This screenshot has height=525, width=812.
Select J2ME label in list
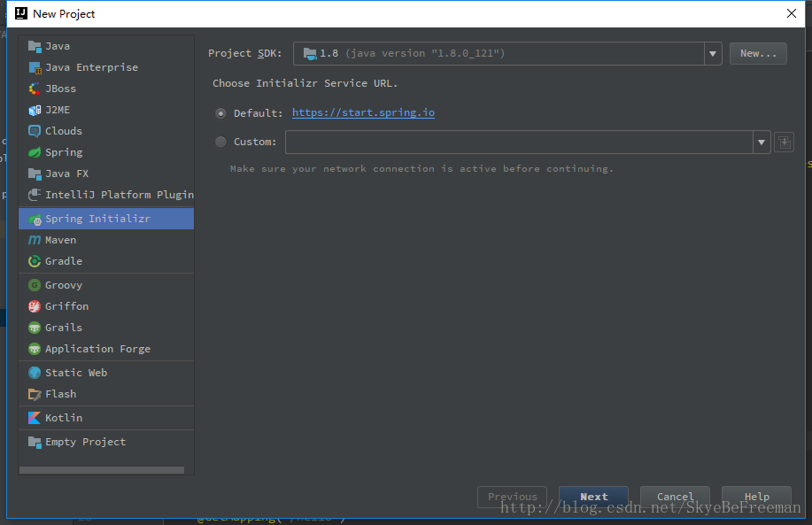(x=58, y=110)
